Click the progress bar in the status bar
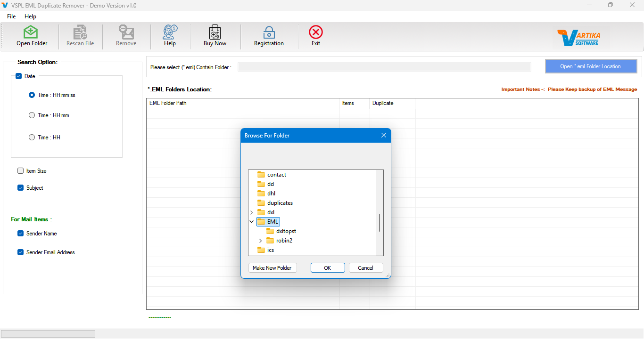This screenshot has width=644, height=339. (x=49, y=334)
